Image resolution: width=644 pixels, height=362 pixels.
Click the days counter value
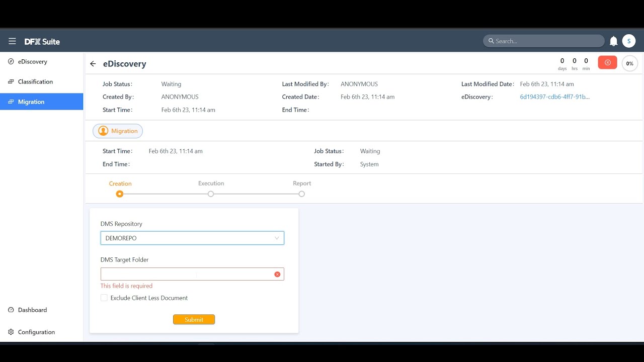click(x=562, y=61)
